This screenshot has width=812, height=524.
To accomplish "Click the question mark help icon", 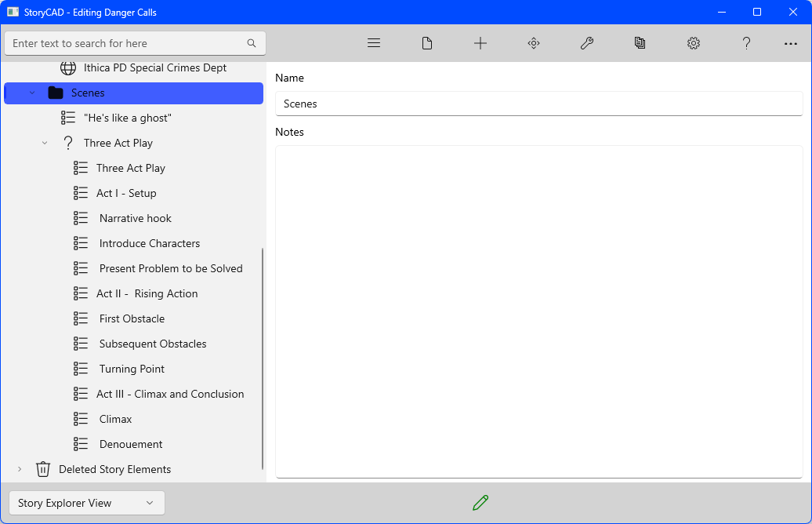I will [x=747, y=43].
